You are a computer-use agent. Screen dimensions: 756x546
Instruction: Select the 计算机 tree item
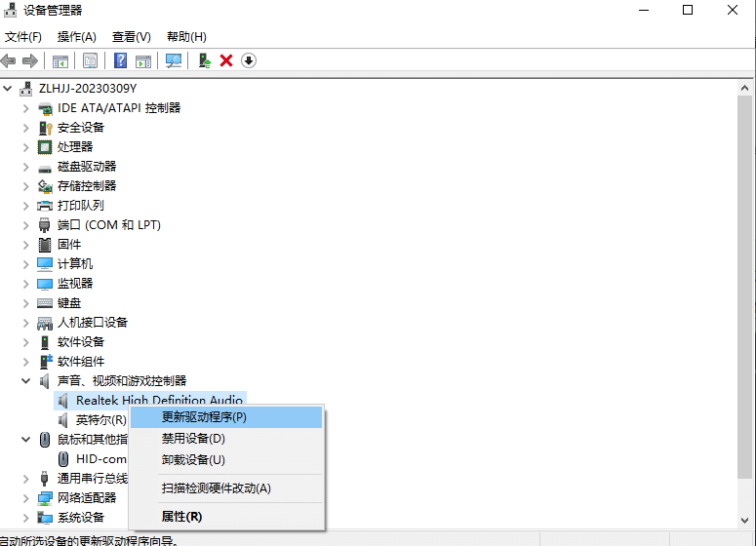point(75,264)
